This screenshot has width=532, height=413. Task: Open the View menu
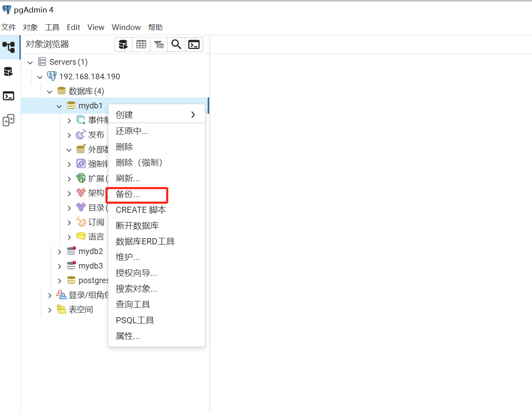[96, 27]
